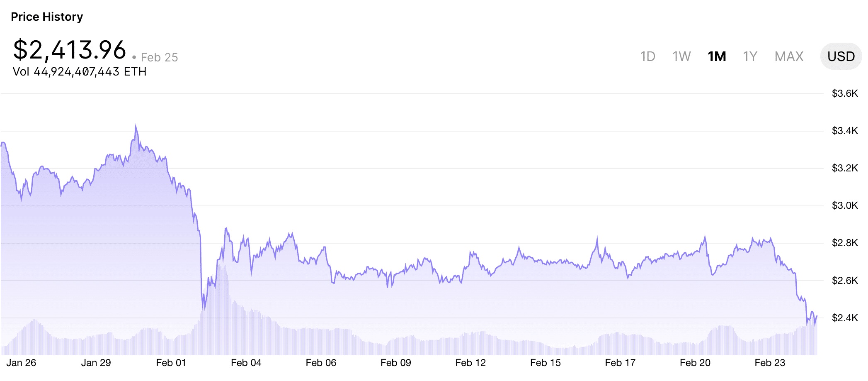Click the Feb 17 axis label

pos(620,363)
